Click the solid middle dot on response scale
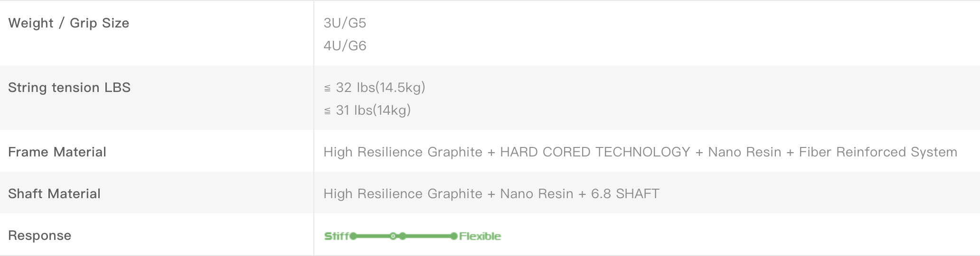Image resolution: width=980 pixels, height=256 pixels. 403,236
